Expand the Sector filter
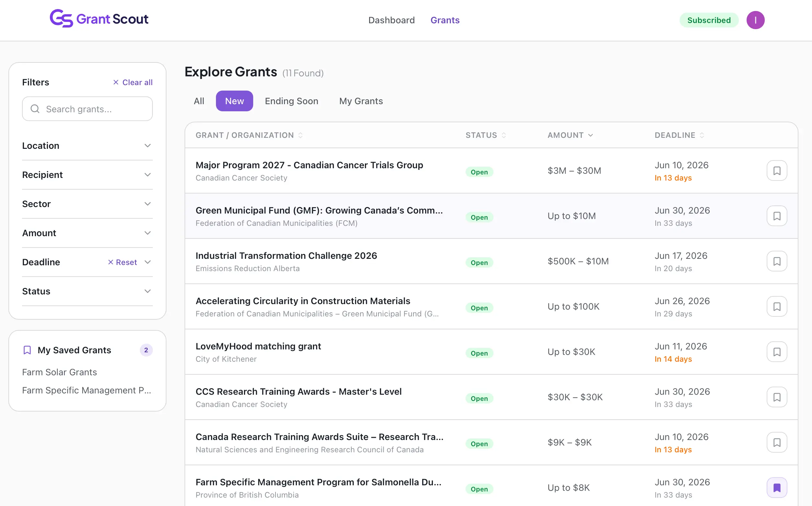The image size is (812, 506). click(87, 204)
